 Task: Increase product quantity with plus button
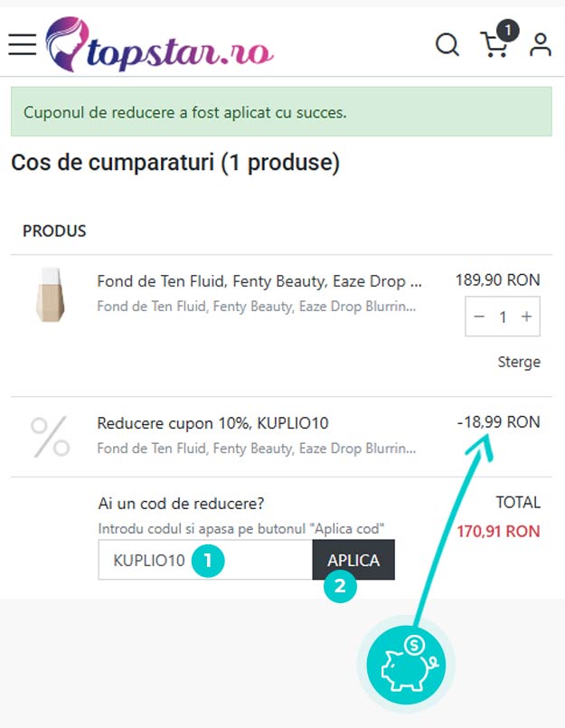tap(526, 317)
